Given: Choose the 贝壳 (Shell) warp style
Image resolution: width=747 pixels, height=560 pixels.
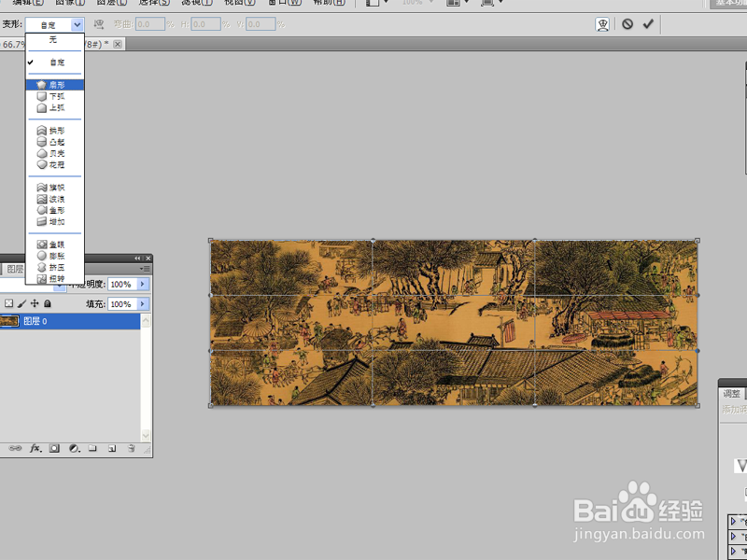Looking at the screenshot, I should 55,153.
